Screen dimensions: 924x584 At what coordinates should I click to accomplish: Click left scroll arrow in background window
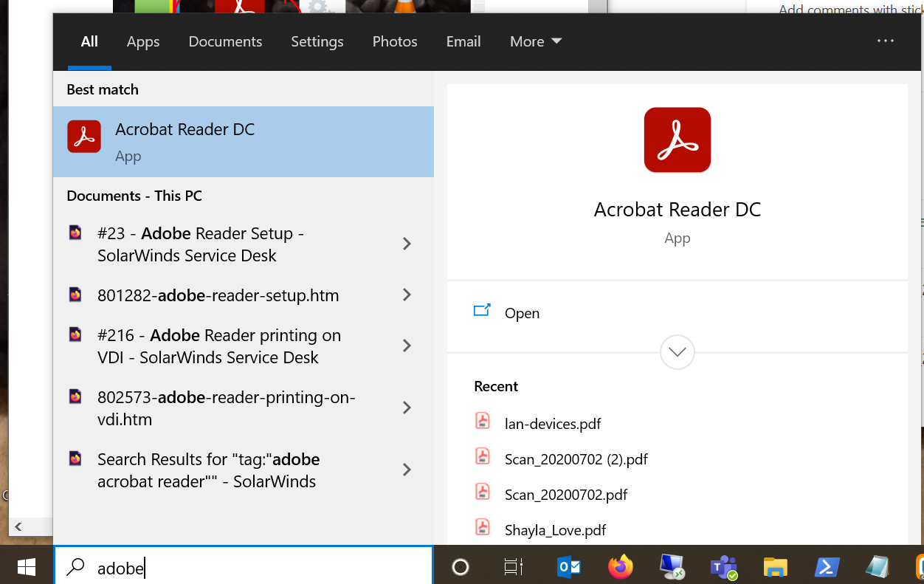(x=18, y=526)
